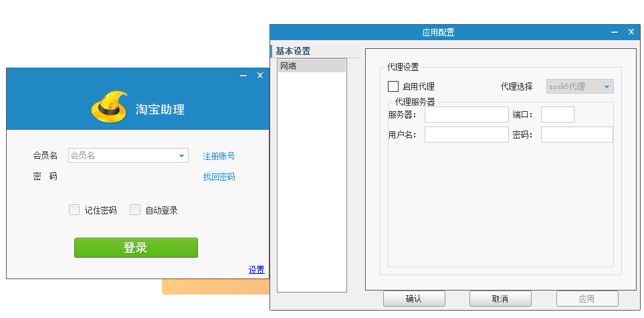The height and width of the screenshot is (318, 644).
Task: Click the 代理设置 group label
Action: point(403,67)
